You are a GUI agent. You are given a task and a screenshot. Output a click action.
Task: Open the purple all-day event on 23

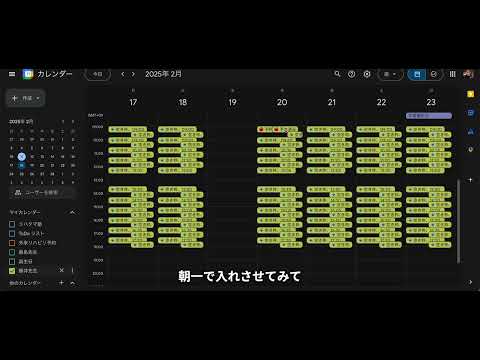[x=429, y=116]
